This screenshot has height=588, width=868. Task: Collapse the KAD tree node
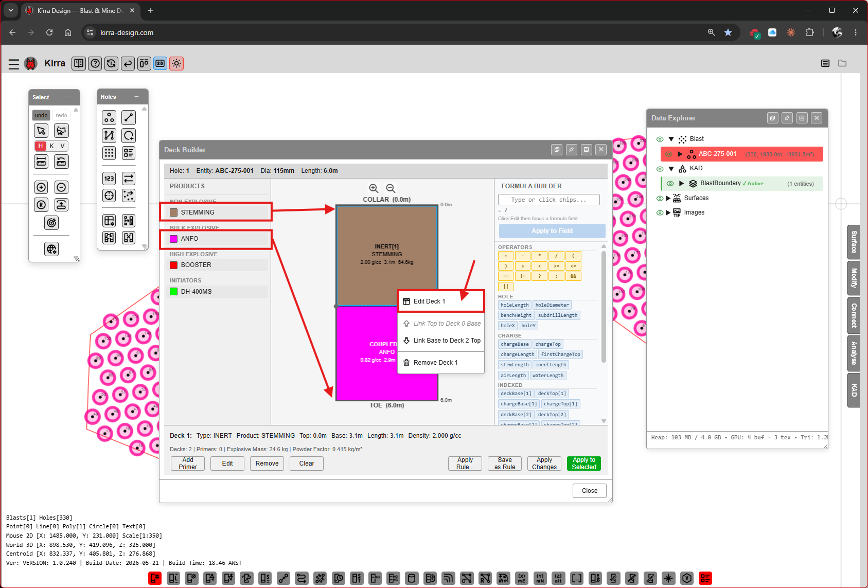671,169
